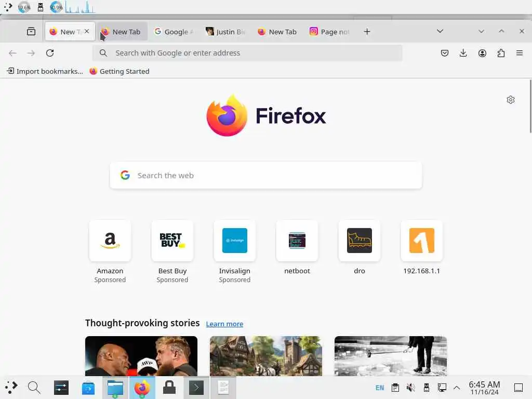532x399 pixels.
Task: Click the browser back arrow
Action: pos(12,53)
